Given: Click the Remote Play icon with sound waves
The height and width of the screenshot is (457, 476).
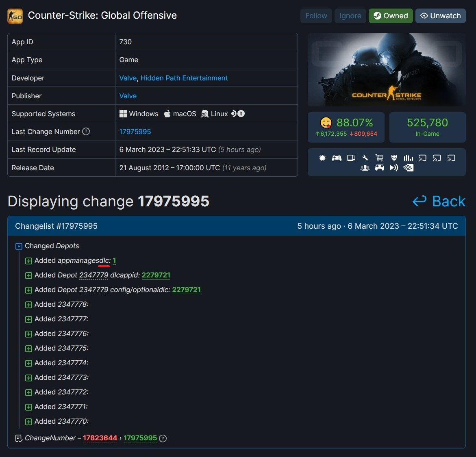Looking at the screenshot, I should 394,167.
